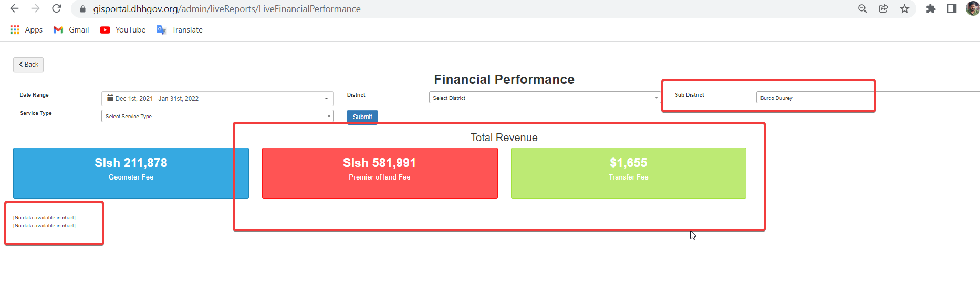Toggle the browser side panel icon

pos(952,8)
